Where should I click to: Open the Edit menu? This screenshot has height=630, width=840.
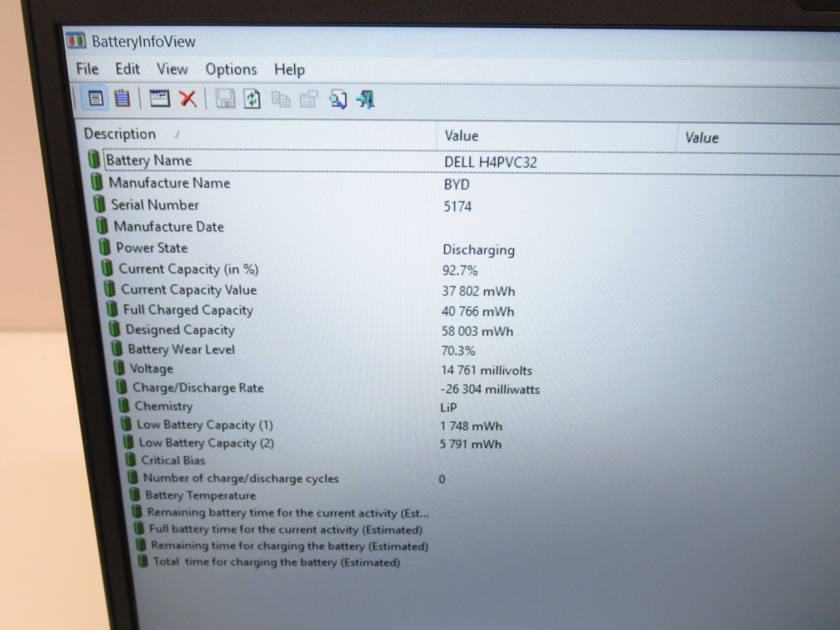(x=127, y=69)
